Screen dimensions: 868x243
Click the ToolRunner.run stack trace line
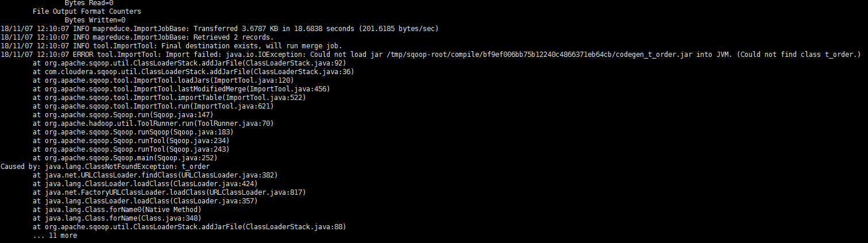point(153,124)
